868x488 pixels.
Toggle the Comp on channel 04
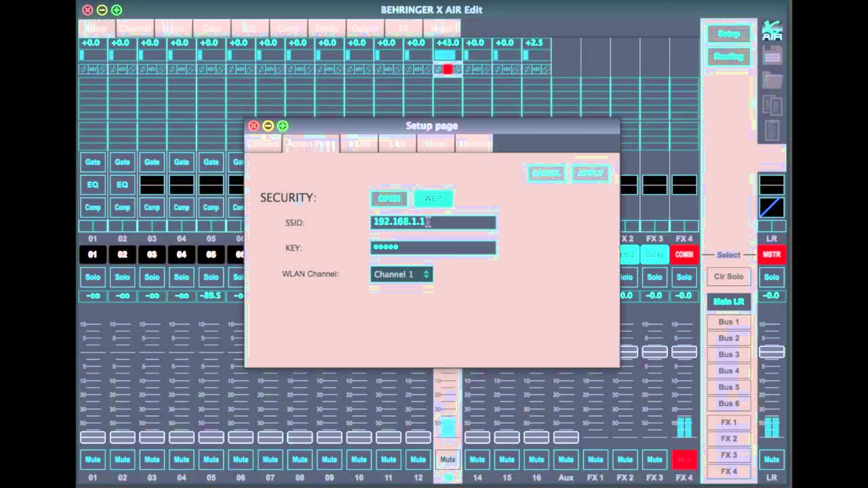[181, 207]
